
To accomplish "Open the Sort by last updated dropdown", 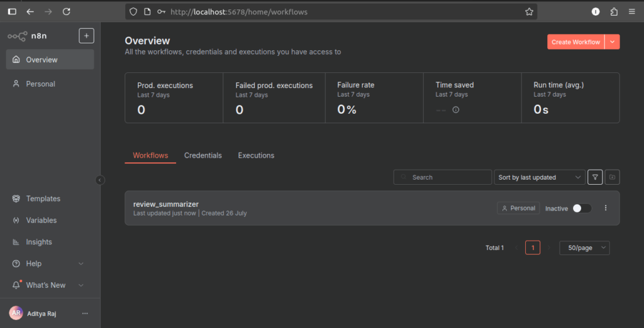I will tap(540, 177).
